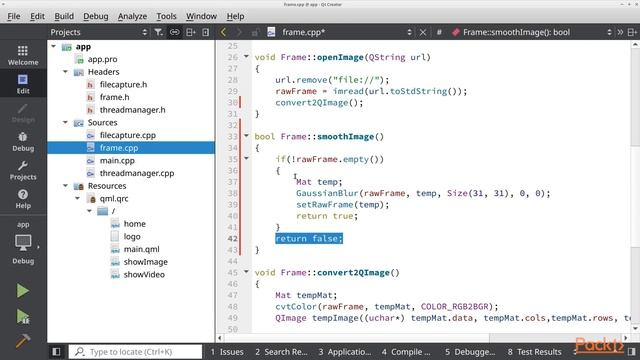The height and width of the screenshot is (360, 640).
Task: Switch to Welcome mode
Action: coord(23,55)
